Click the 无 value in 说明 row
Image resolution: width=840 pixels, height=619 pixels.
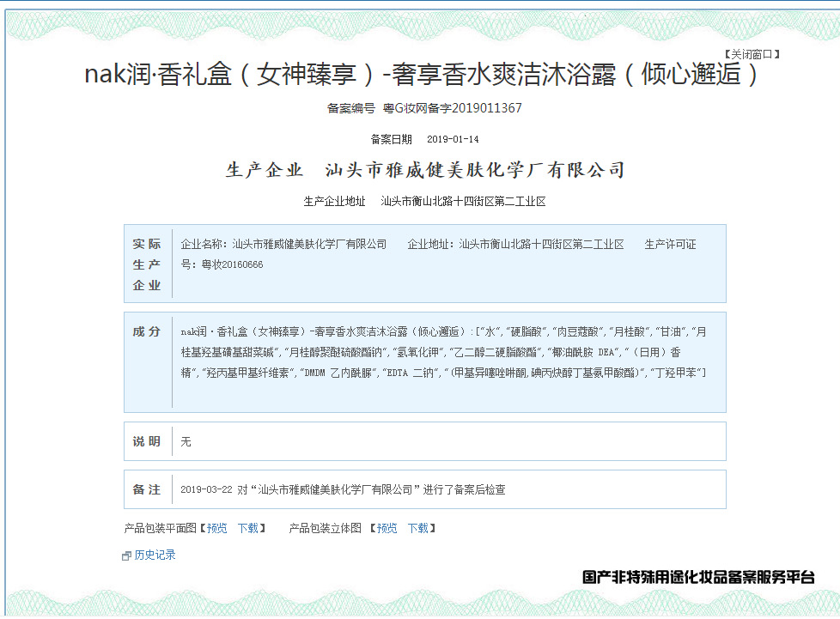coord(186,442)
